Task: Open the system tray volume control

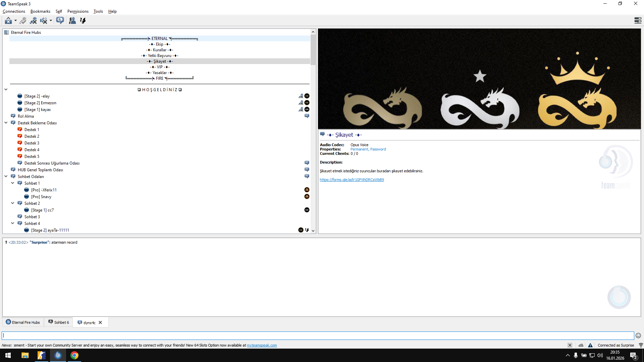Action: coord(600,355)
